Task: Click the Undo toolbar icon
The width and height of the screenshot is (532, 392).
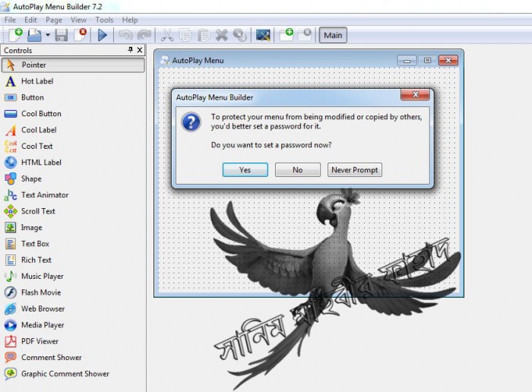Action: pyautogui.click(x=125, y=35)
